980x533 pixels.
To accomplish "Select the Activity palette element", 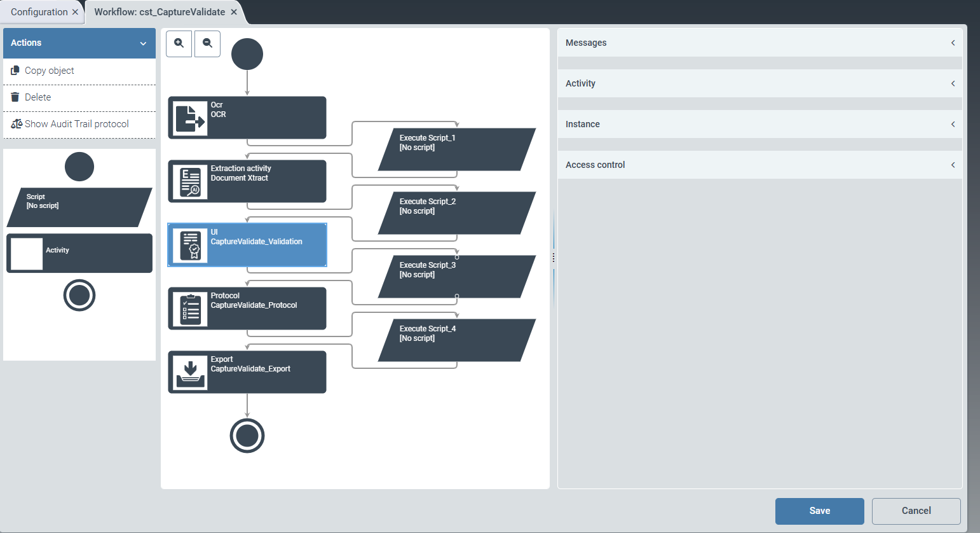I will click(x=79, y=253).
